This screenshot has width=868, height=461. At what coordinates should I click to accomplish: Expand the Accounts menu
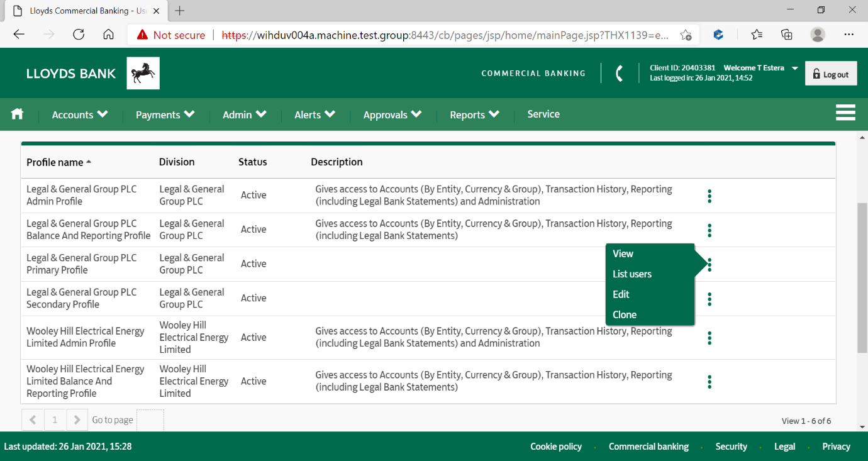click(x=80, y=114)
